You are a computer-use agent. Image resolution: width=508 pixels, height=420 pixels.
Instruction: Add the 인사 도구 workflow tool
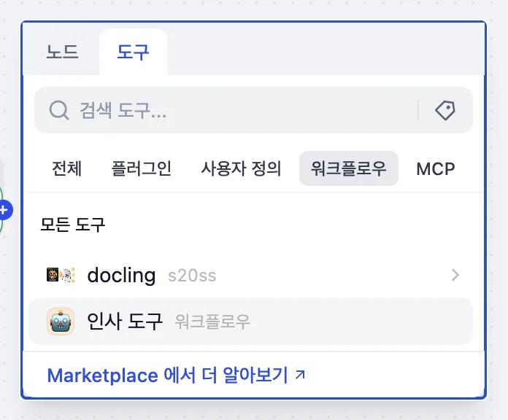126,321
